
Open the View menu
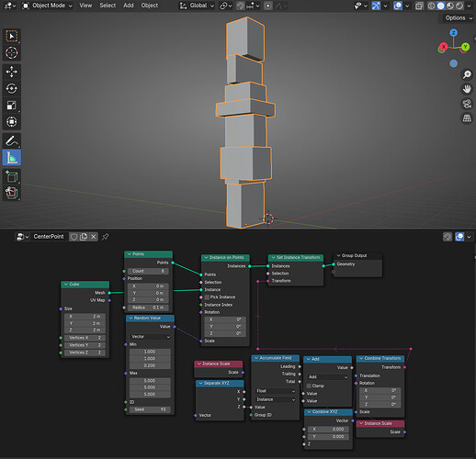pyautogui.click(x=85, y=6)
